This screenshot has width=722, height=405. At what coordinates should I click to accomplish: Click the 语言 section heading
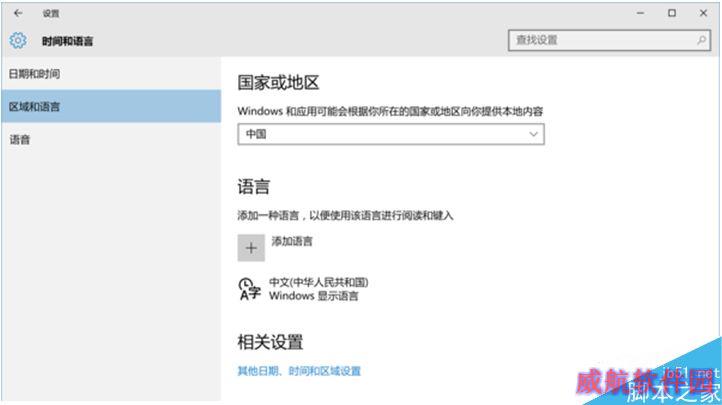pyautogui.click(x=253, y=187)
